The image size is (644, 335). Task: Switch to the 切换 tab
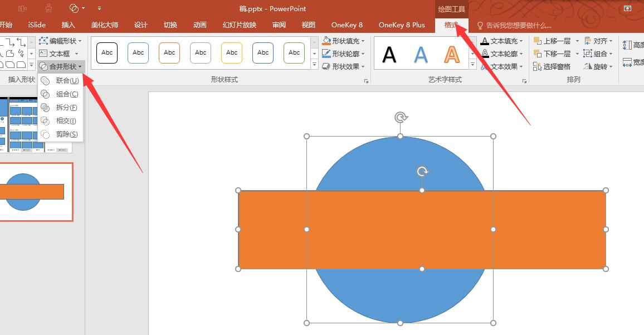pos(170,25)
